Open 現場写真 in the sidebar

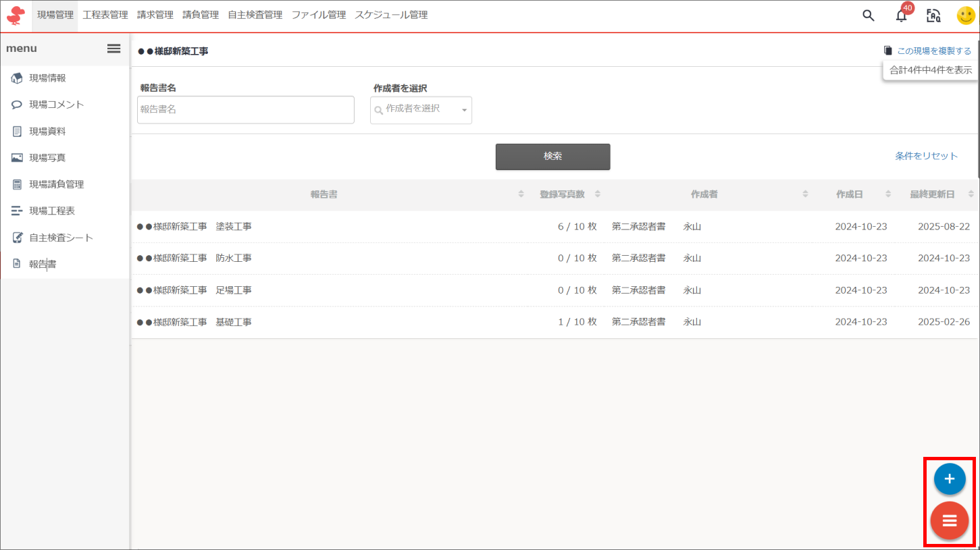47,158
